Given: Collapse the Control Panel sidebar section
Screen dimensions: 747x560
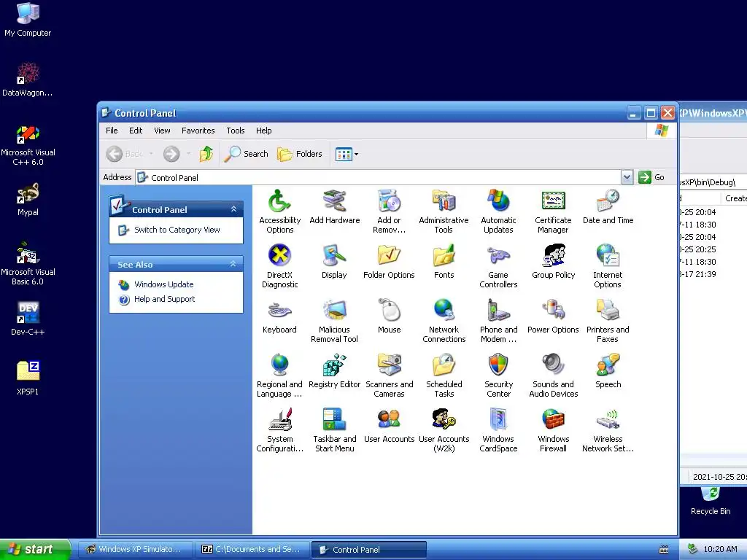Looking at the screenshot, I should 233,209.
